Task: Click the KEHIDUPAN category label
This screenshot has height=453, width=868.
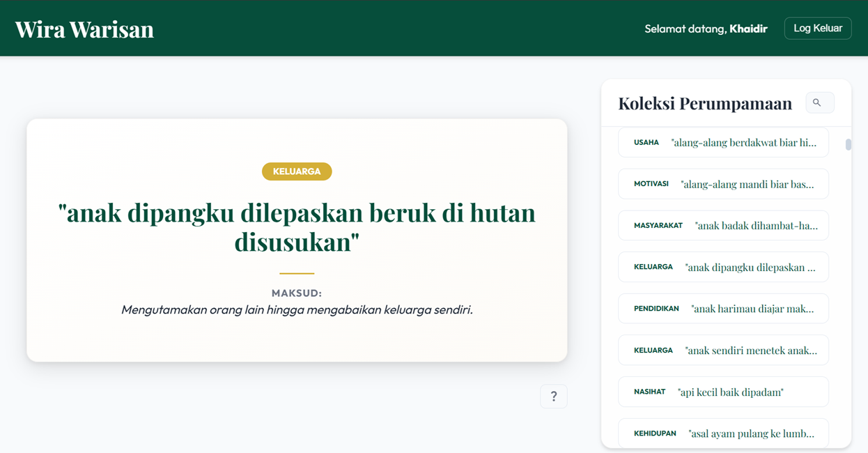Action: (x=655, y=433)
